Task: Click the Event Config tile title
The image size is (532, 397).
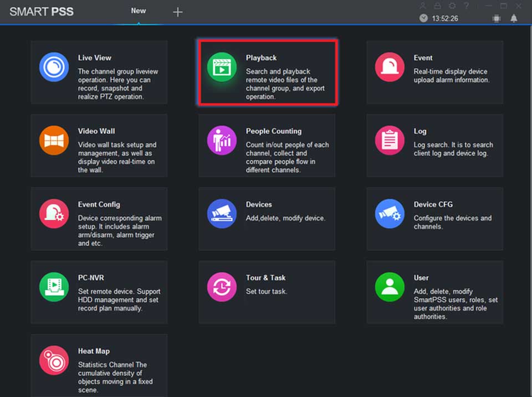Action: [x=99, y=204]
